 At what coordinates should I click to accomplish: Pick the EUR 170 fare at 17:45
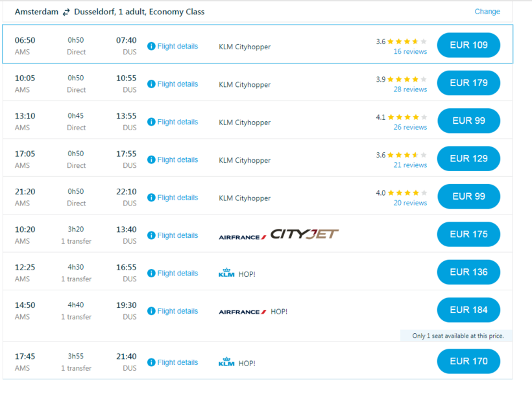[x=468, y=361]
